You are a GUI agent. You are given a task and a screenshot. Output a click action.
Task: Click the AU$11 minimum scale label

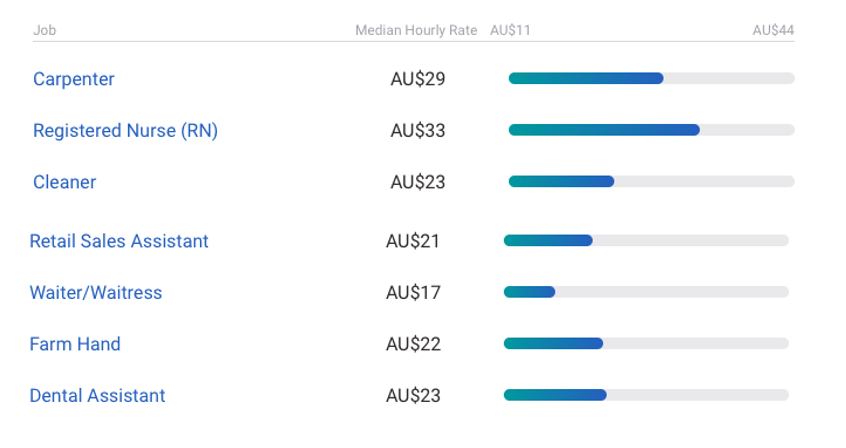click(510, 30)
